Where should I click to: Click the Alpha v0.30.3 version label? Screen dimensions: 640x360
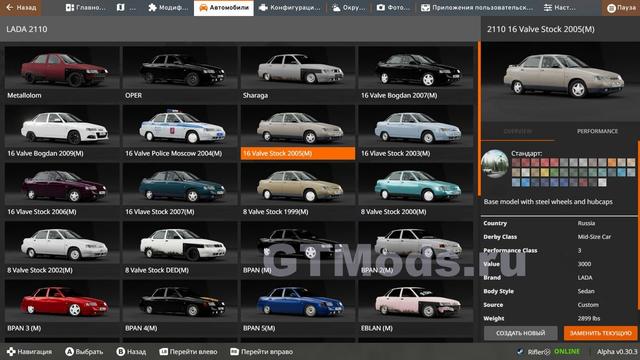[617, 351]
